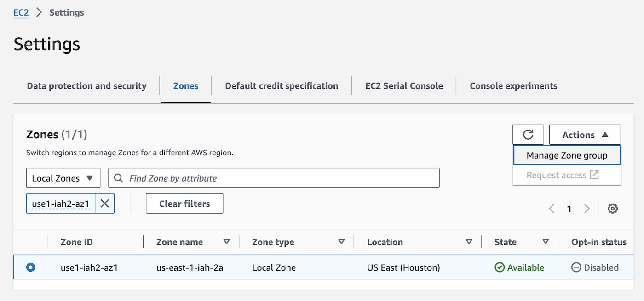Collapse the Actions dropdown menu
Image resolution: width=644 pixels, height=301 pixels.
585,135
